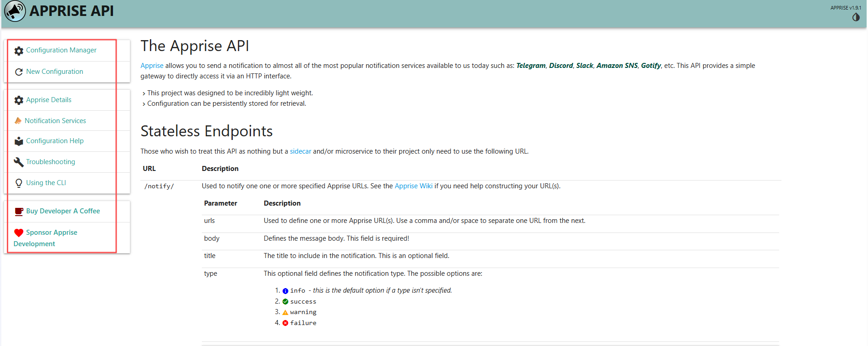
Task: Click the Discord service name
Action: [x=561, y=66]
